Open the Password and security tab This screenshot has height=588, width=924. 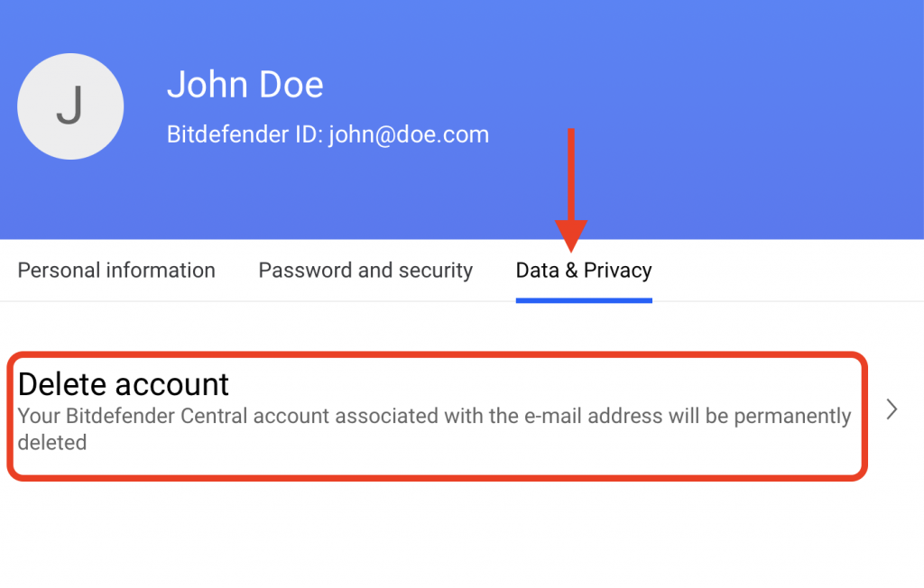[x=365, y=270]
